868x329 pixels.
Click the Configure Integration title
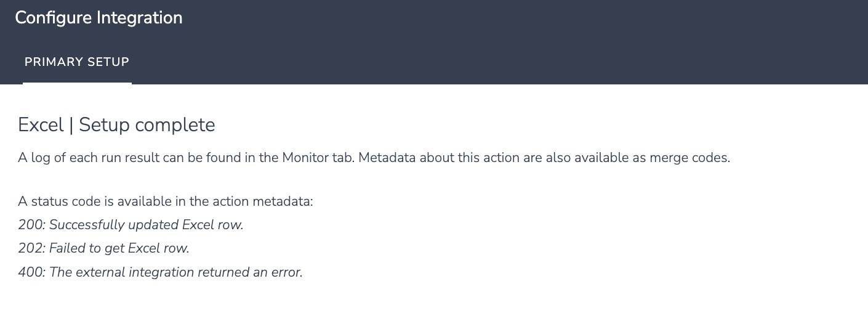pos(98,18)
